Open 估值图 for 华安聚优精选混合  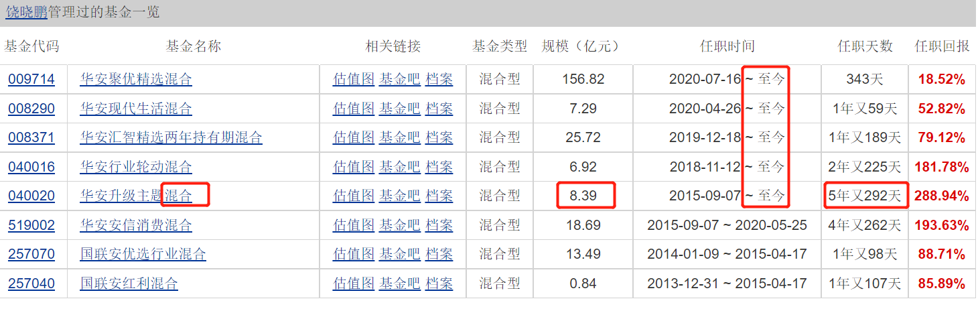(353, 80)
